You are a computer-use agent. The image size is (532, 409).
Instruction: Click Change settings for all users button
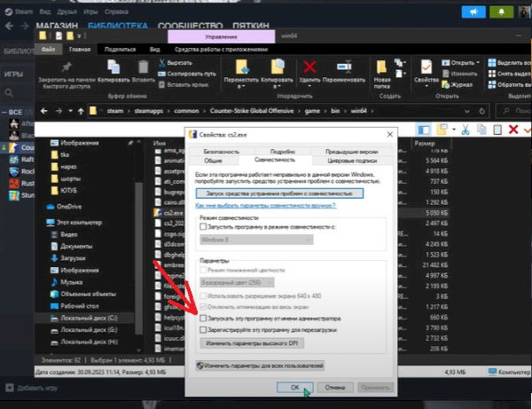coord(260,366)
